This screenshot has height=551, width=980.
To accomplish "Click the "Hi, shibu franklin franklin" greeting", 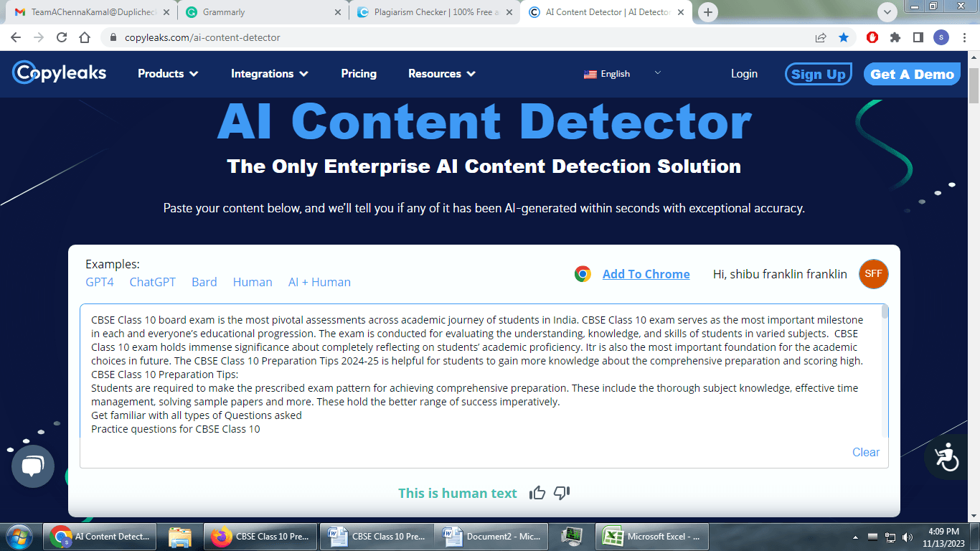I will tap(780, 274).
